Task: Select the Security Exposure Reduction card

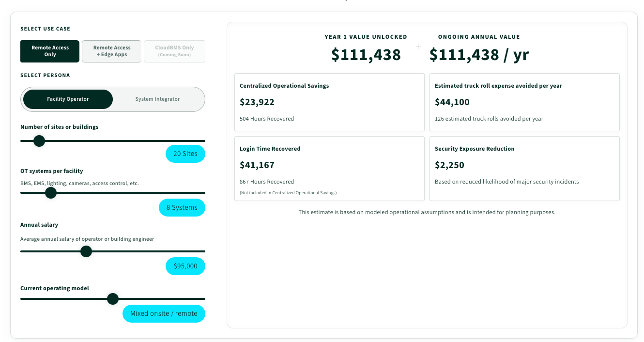Action: point(524,169)
